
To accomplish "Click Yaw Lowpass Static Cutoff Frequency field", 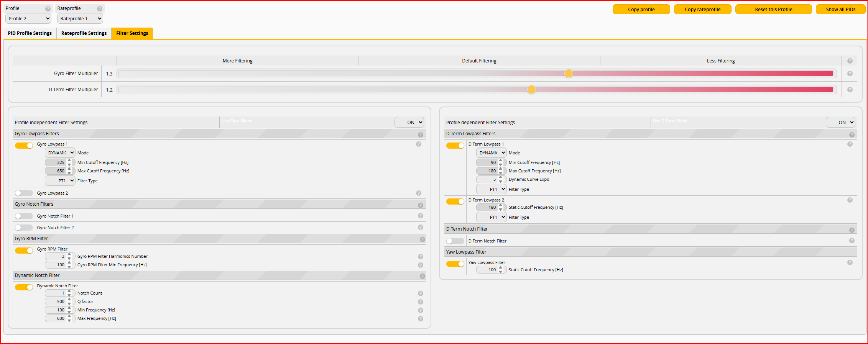I will 487,270.
